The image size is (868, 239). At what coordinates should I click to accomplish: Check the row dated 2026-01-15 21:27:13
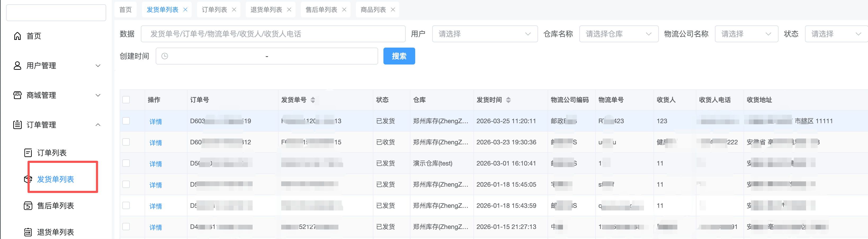point(126,227)
